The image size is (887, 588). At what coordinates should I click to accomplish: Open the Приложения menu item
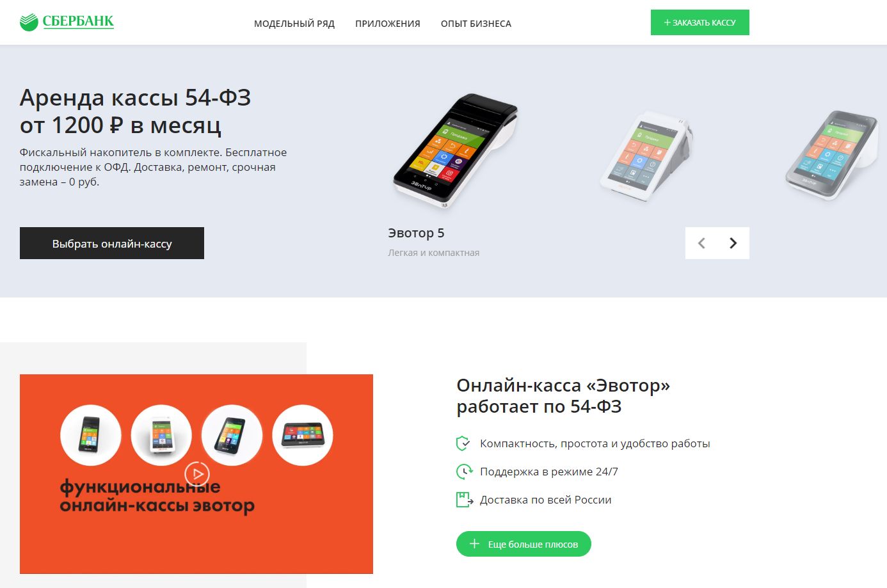[388, 24]
